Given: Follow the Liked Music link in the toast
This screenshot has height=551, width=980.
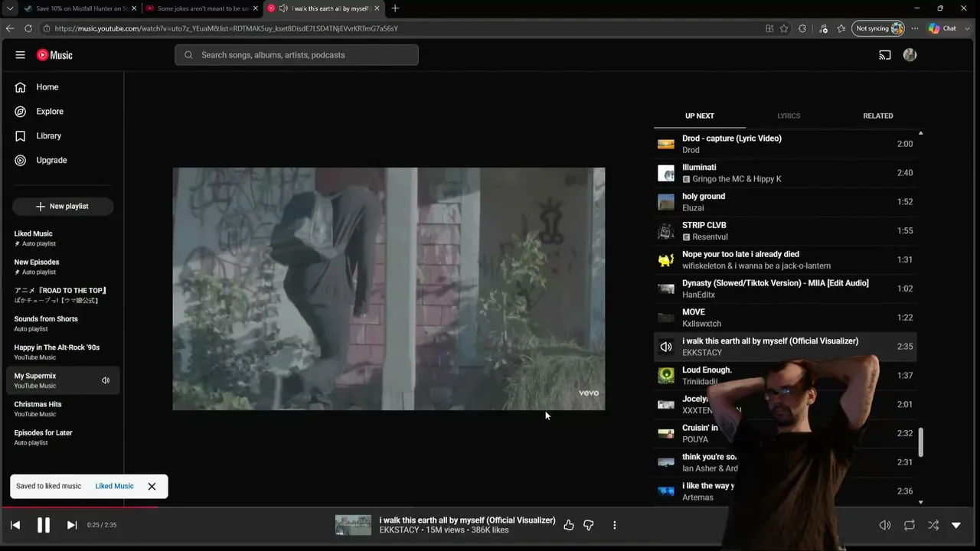Looking at the screenshot, I should click(114, 486).
